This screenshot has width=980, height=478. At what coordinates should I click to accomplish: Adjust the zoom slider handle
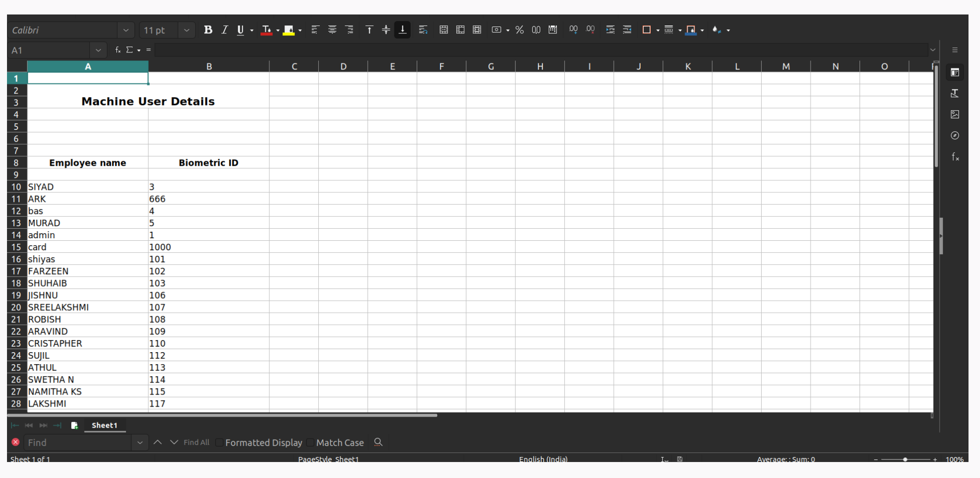pyautogui.click(x=905, y=460)
